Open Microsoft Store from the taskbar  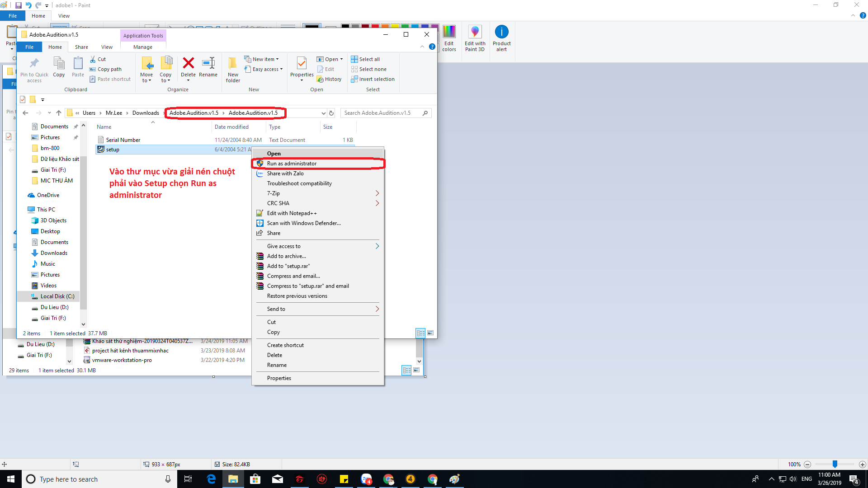tap(255, 479)
